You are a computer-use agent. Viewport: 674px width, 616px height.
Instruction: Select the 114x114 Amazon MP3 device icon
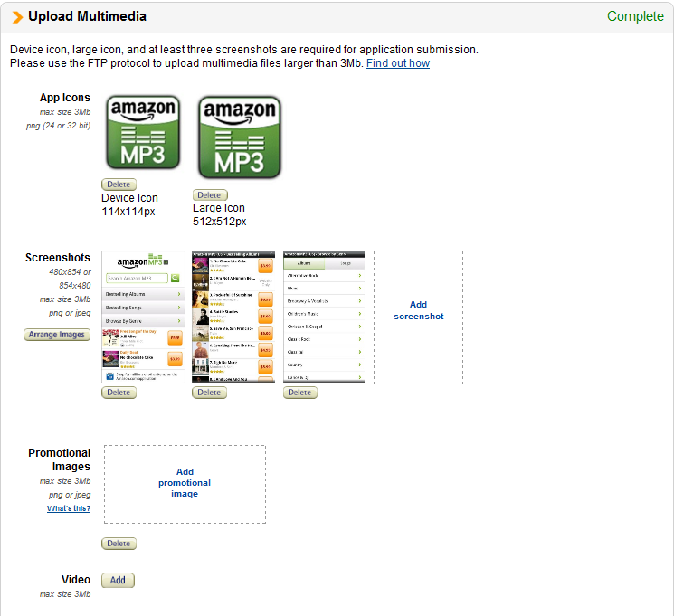point(143,133)
